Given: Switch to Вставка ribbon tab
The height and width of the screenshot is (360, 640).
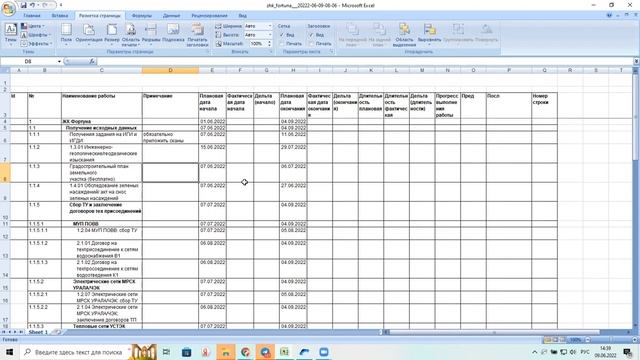Looking at the screenshot, I should coord(60,16).
